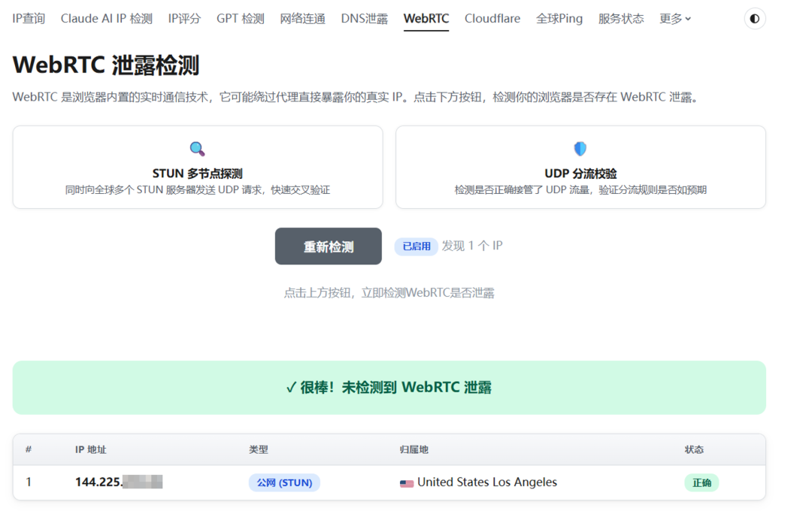
Task: Click the 未检测到 WebRTC 泄露 result banner
Action: pos(389,388)
